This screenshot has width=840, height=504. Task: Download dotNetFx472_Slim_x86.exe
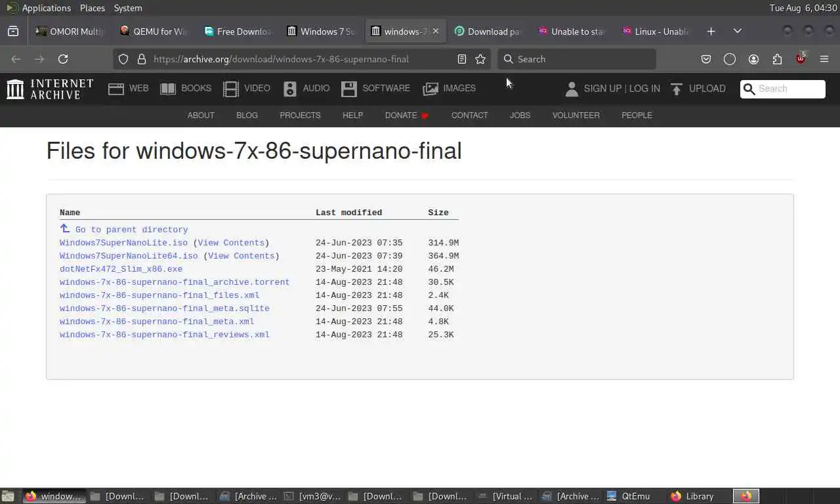[x=121, y=269]
